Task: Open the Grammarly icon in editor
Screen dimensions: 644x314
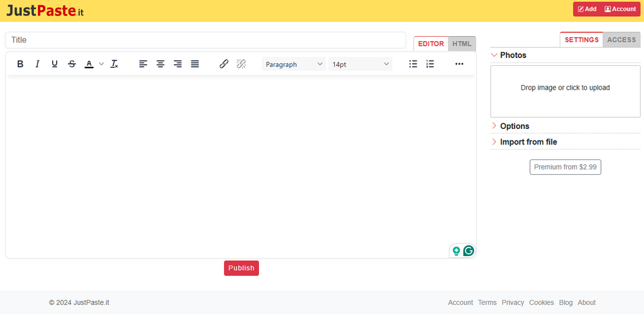Action: pos(468,251)
